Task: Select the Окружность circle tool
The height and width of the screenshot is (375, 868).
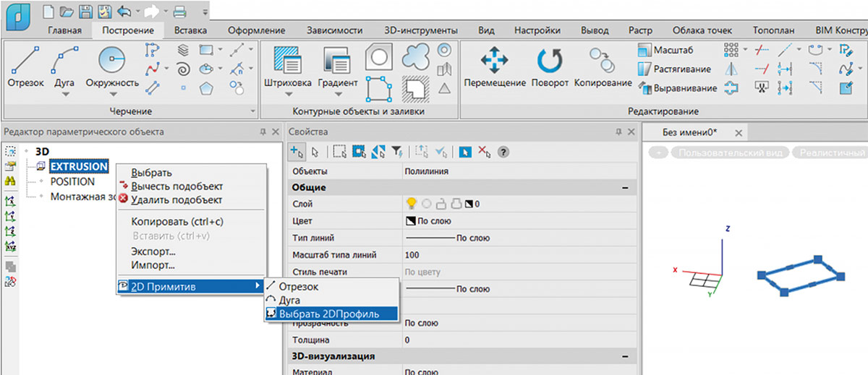Action: click(112, 68)
